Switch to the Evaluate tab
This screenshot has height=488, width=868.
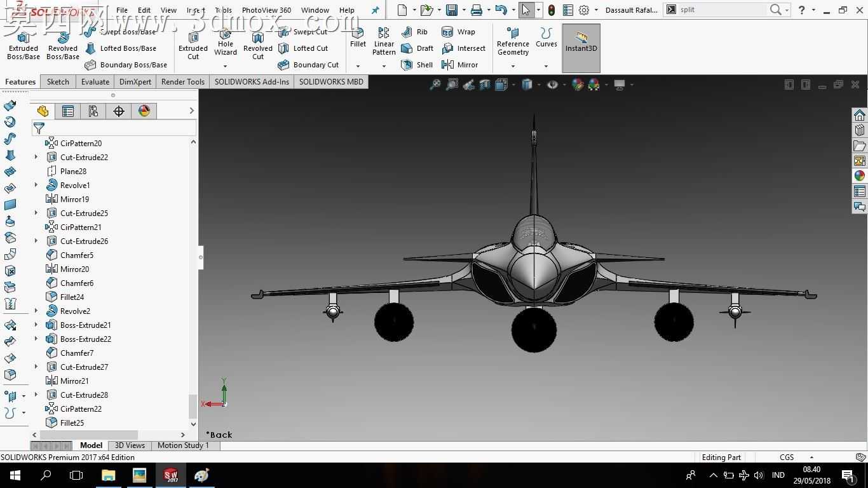(x=95, y=81)
